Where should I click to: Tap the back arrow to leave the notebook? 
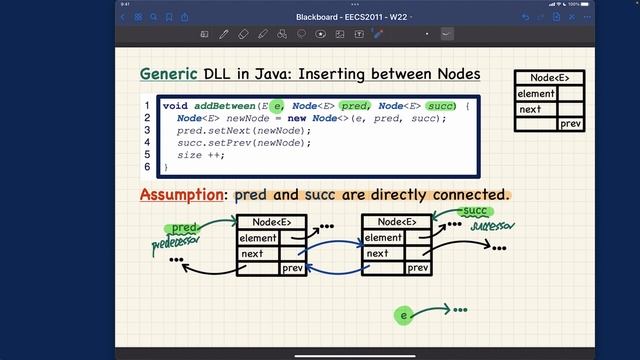click(x=123, y=17)
